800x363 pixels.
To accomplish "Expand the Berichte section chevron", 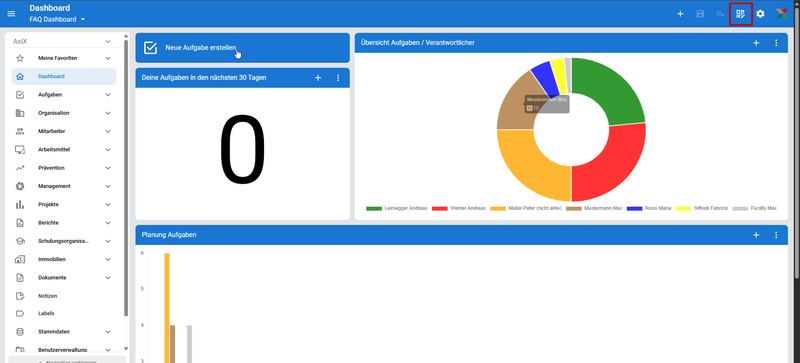I will 108,223.
